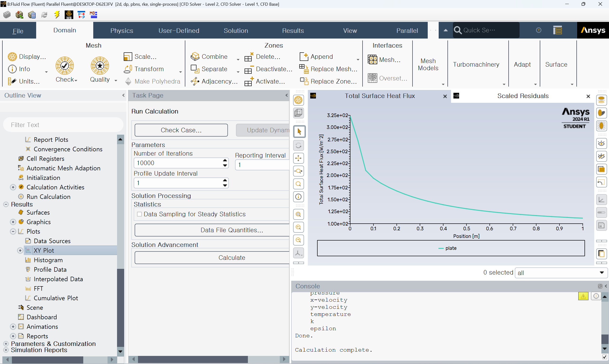Viewport: 609px width, 364px height.
Task: Collapse the Plots tree node
Action: [x=13, y=231]
